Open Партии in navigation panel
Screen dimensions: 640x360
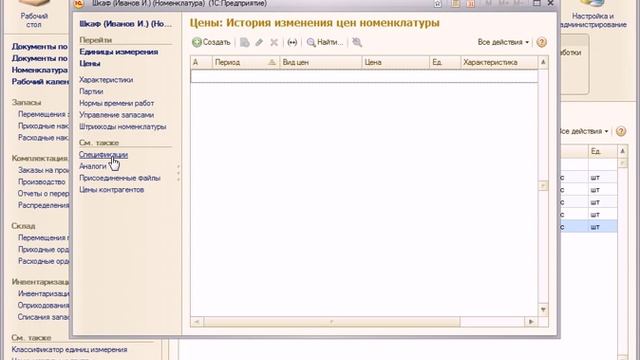(x=91, y=91)
